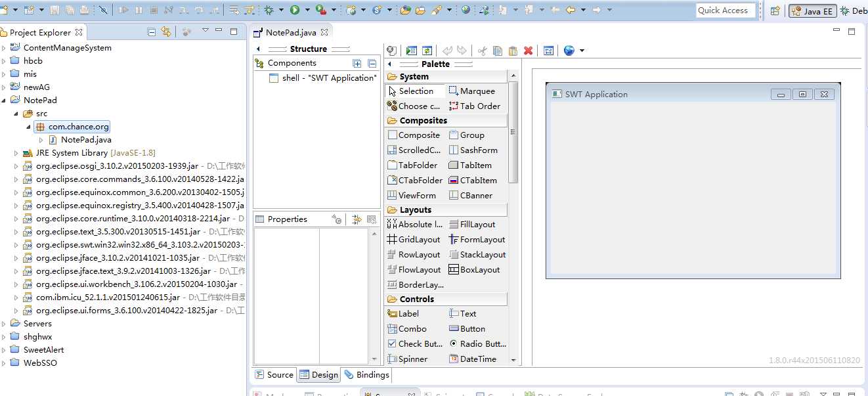Select FormLayout in the palette
868x396 pixels.
477,239
